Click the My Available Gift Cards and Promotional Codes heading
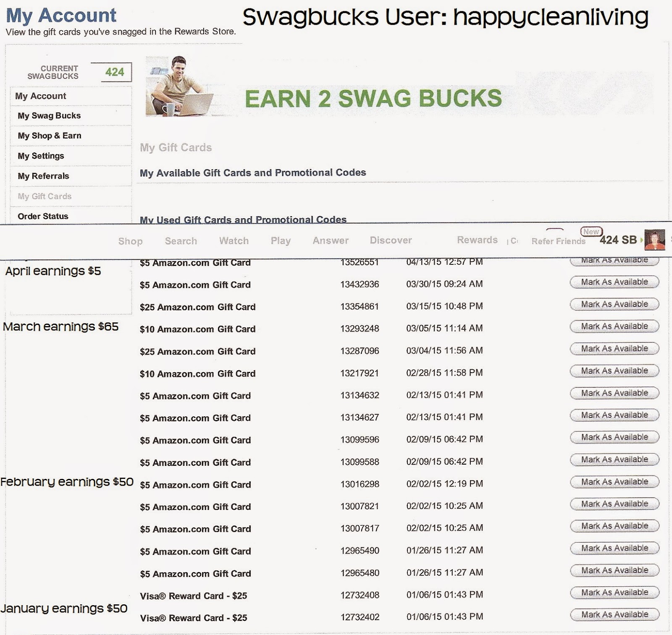This screenshot has height=635, width=672. tap(253, 173)
